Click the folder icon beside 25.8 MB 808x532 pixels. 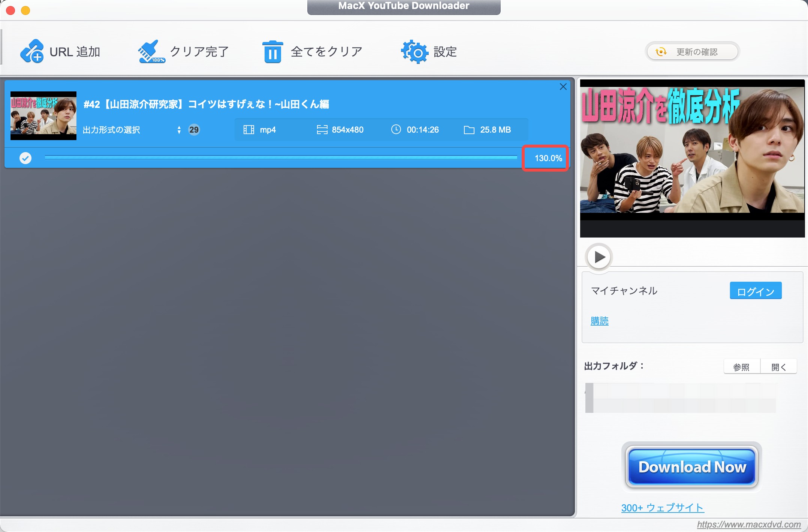(x=469, y=130)
